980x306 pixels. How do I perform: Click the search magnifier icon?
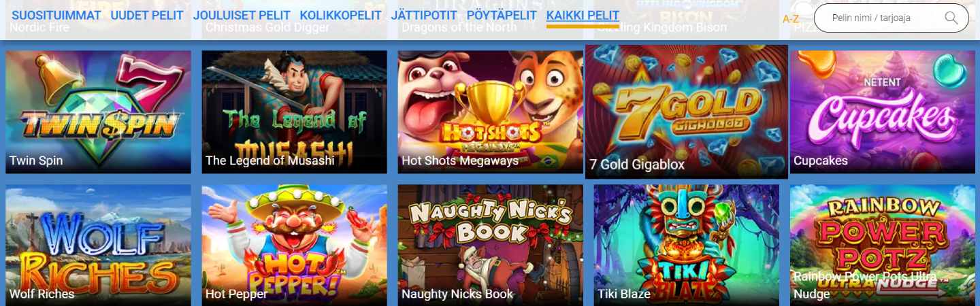pyautogui.click(x=951, y=18)
